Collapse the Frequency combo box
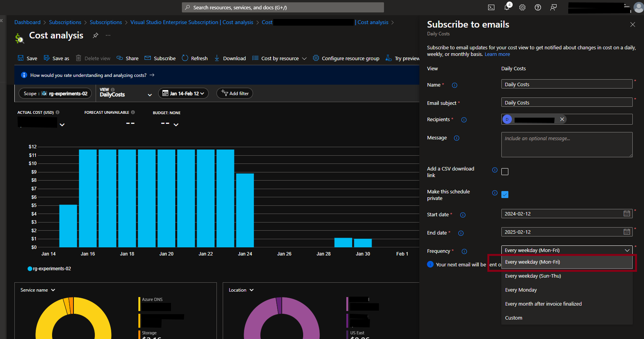Screen dimensions: 644x339 (567, 250)
